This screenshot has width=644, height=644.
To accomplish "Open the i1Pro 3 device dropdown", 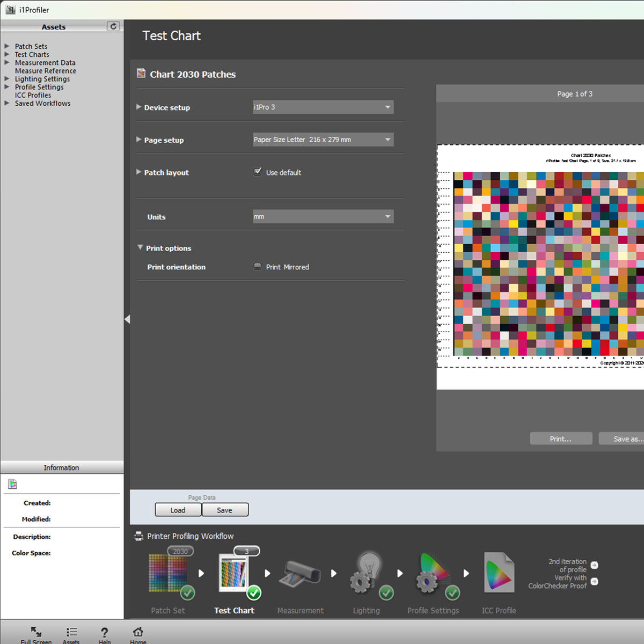I will [323, 107].
